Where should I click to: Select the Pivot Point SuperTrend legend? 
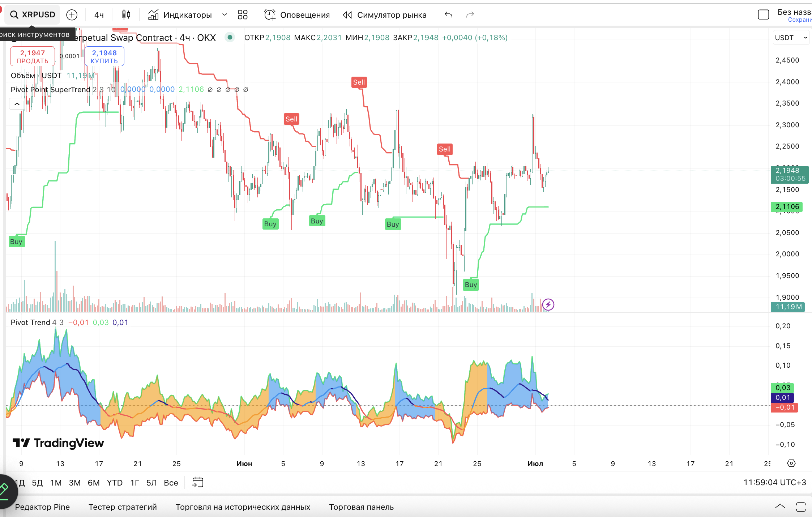pos(50,89)
